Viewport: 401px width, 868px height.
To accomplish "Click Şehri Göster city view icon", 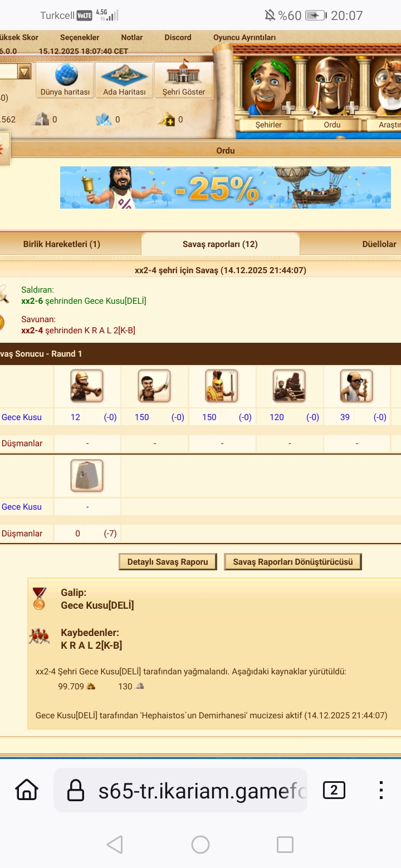I will click(183, 80).
